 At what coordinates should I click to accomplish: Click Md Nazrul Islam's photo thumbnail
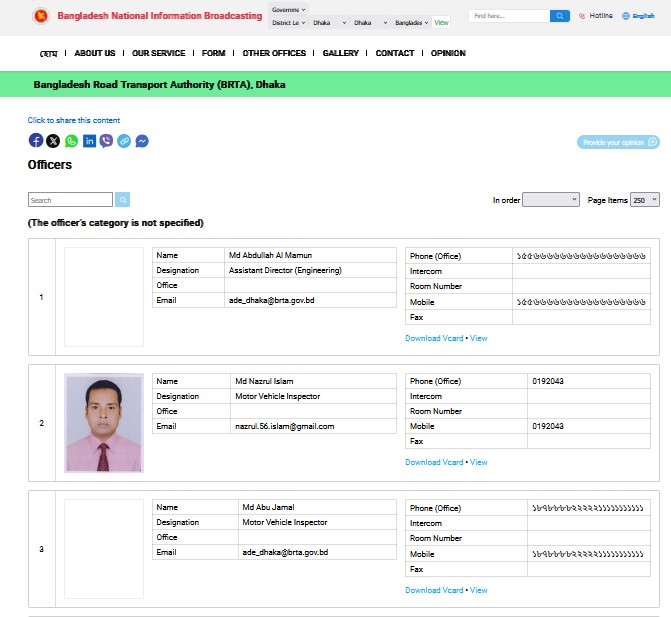(104, 423)
